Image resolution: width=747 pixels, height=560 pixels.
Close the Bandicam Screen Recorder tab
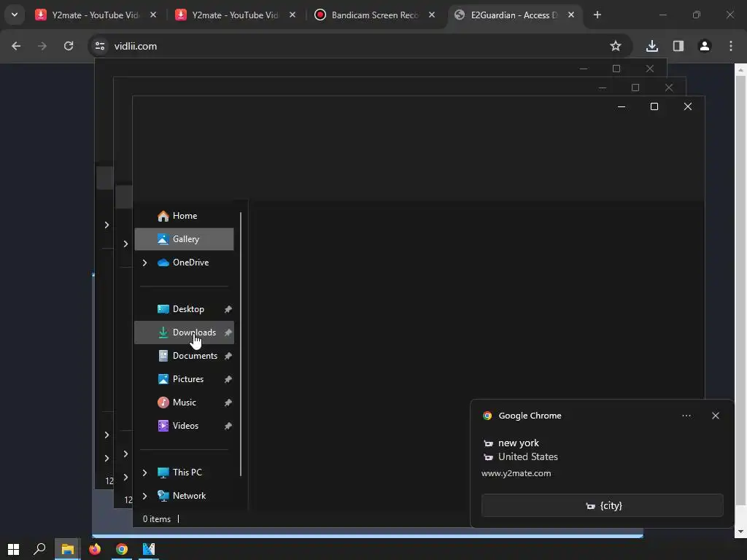tap(432, 15)
